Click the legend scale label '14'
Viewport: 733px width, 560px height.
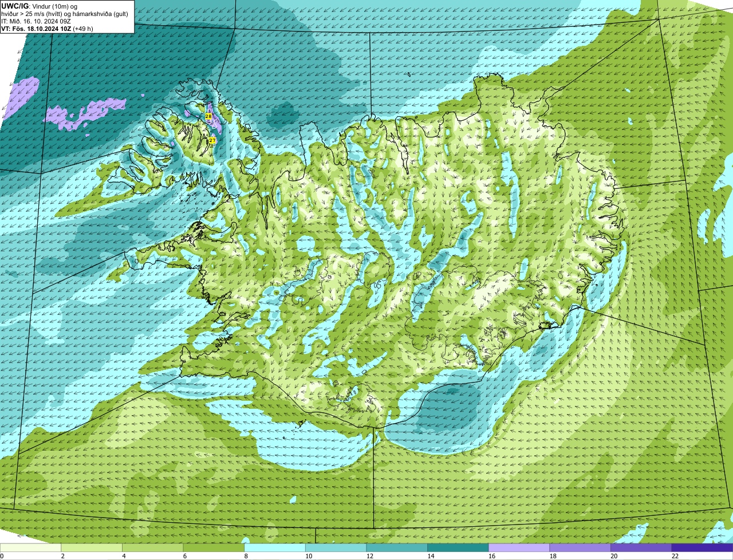point(431,556)
